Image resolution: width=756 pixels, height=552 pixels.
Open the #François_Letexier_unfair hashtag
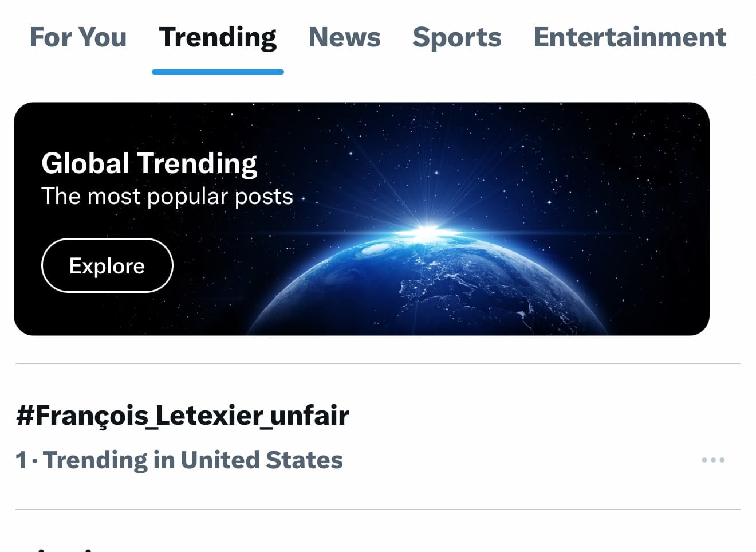click(183, 415)
